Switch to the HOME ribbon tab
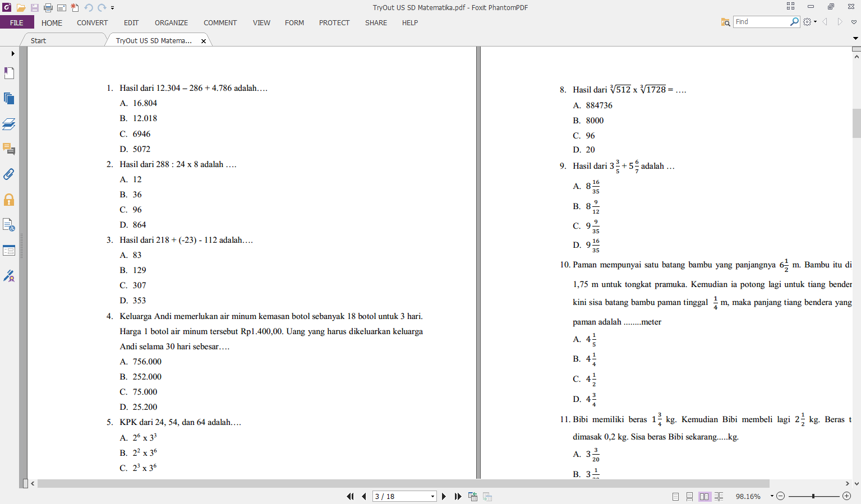861x504 pixels. [52, 22]
